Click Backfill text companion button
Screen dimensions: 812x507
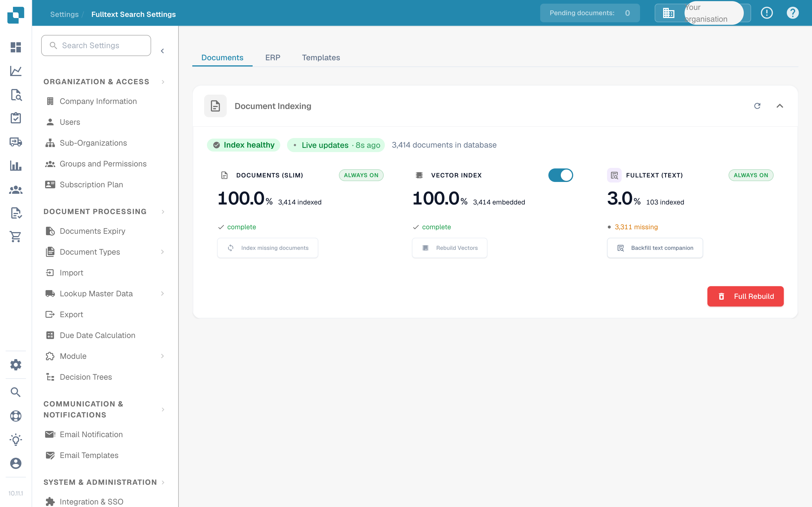tap(655, 248)
